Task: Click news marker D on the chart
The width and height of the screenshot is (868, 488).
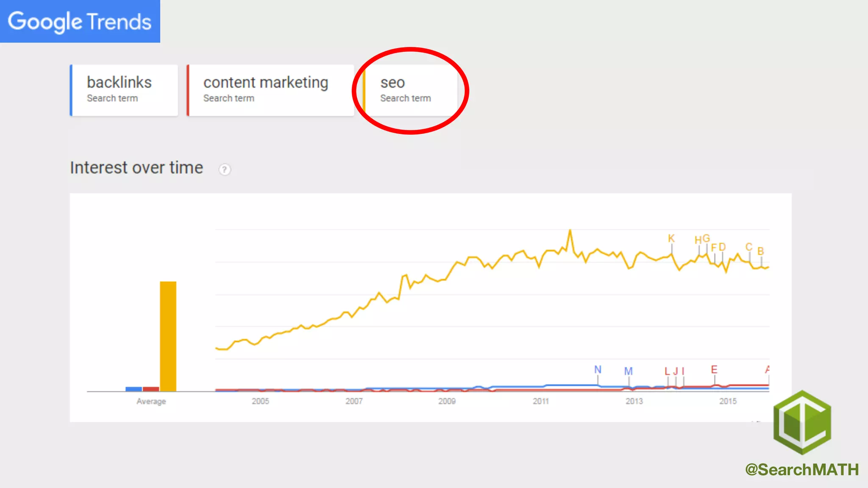Action: point(722,247)
